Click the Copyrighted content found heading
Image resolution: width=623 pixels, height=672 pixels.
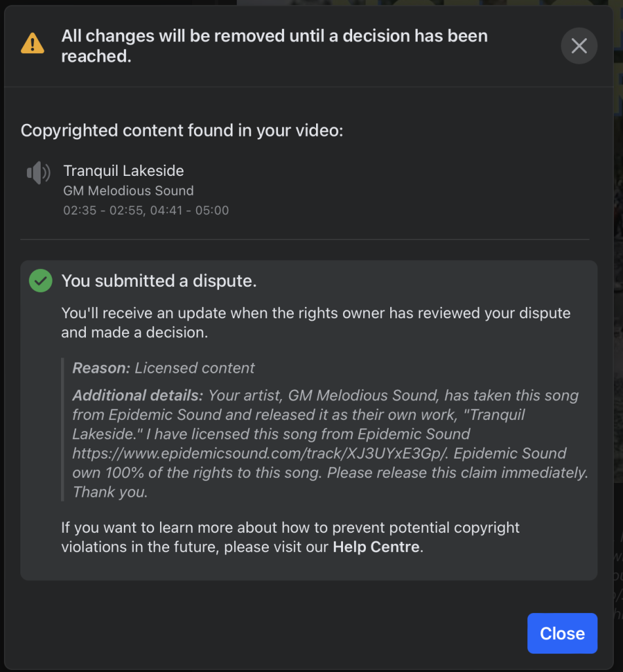(182, 131)
